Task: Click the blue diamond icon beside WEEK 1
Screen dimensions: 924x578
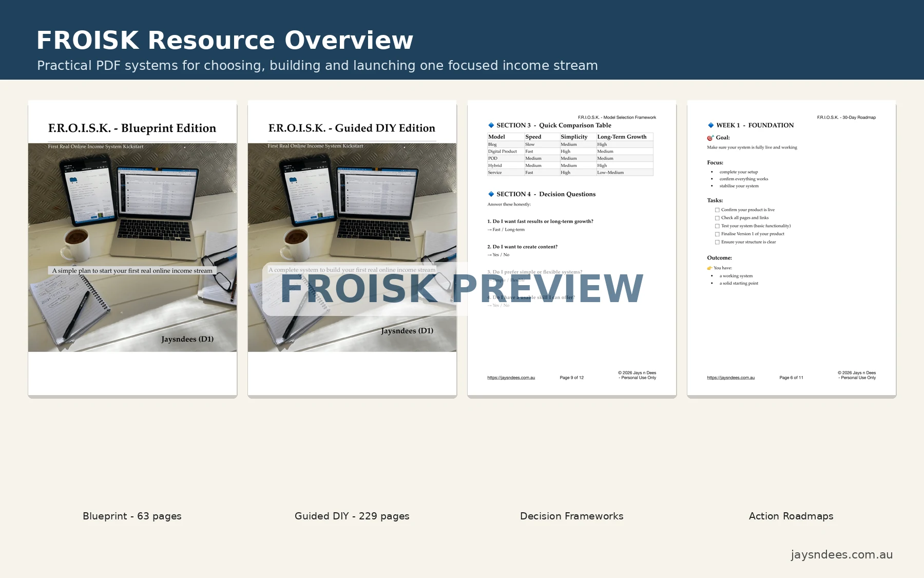Action: [x=710, y=125]
